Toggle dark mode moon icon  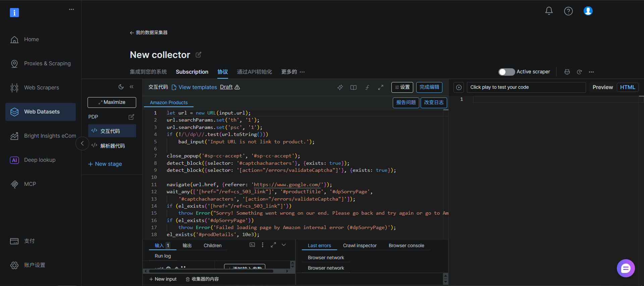tap(121, 87)
